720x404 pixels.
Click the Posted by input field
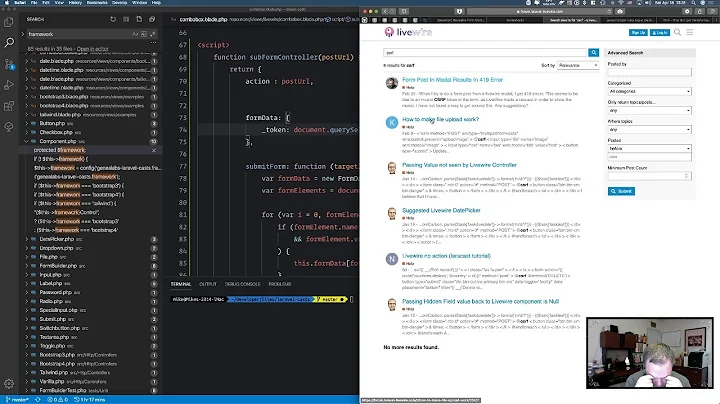(649, 72)
